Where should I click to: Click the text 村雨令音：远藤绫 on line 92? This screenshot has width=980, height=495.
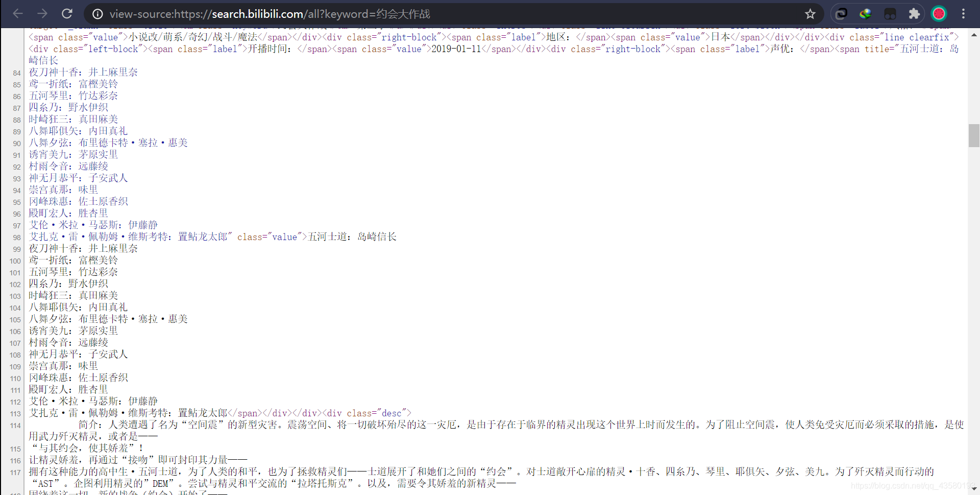tap(68, 166)
